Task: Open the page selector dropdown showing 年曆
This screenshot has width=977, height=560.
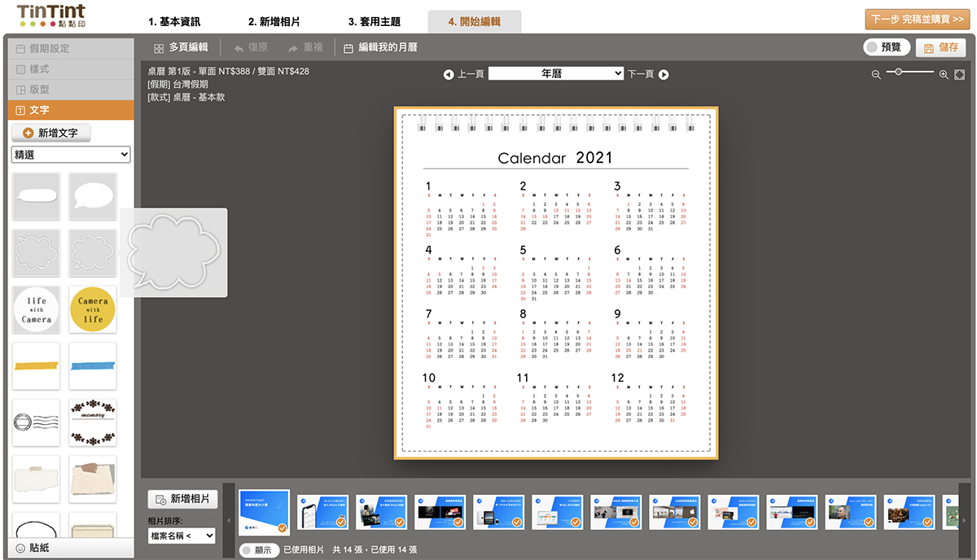Action: 556,73
